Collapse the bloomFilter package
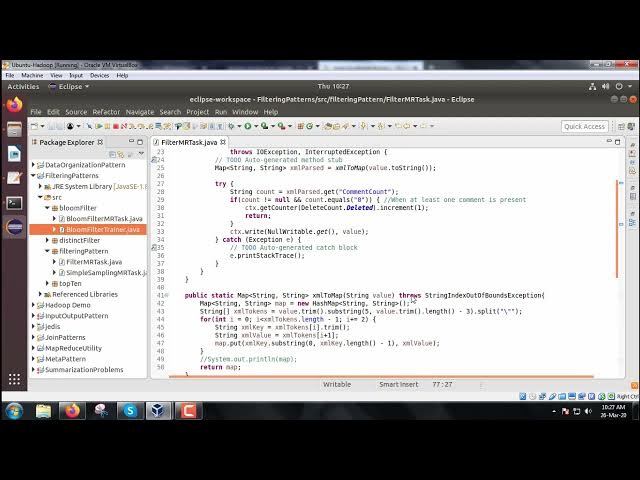This screenshot has height=480, width=640. [x=47, y=208]
